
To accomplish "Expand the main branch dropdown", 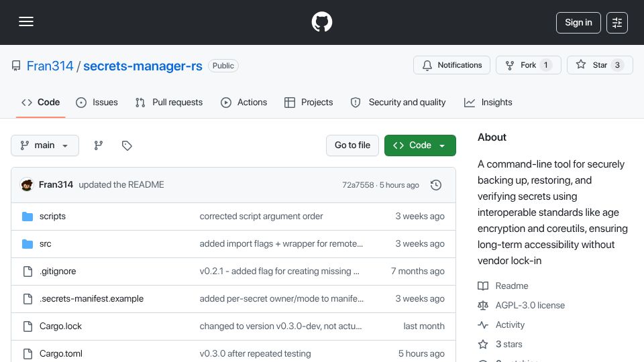I will [45, 145].
